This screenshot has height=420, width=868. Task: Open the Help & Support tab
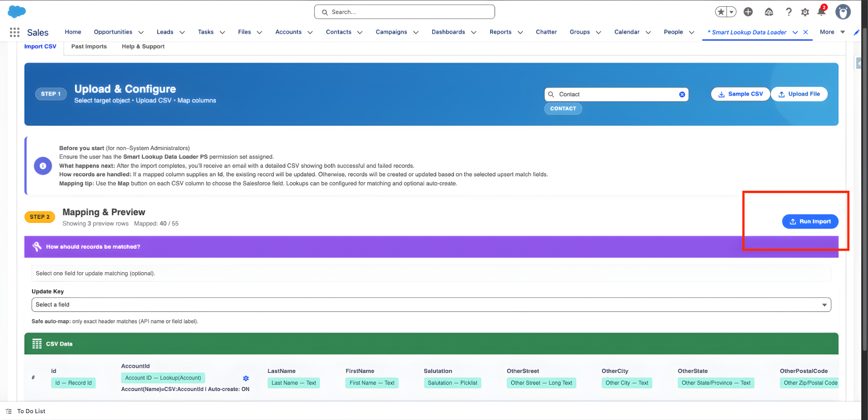pos(143,46)
